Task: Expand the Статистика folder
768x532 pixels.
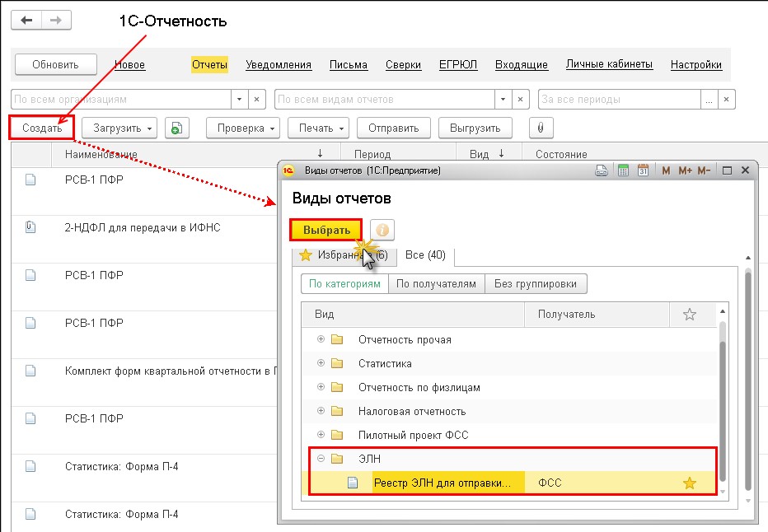Action: pyautogui.click(x=321, y=363)
